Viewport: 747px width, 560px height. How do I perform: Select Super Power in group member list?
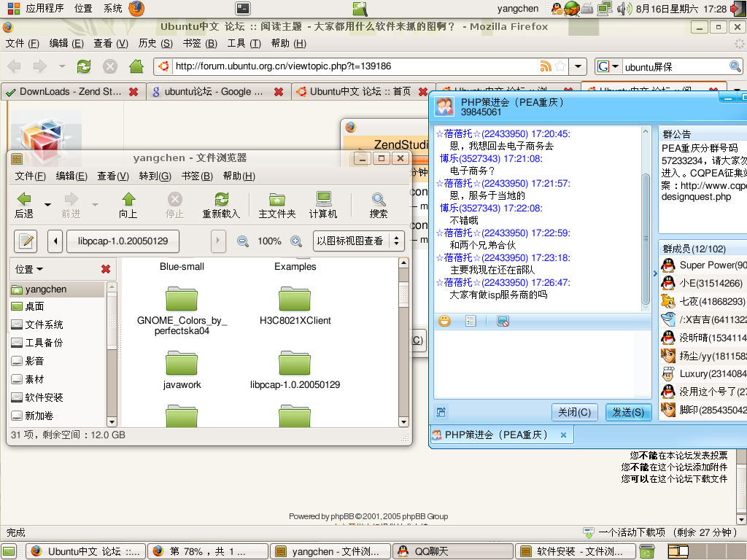pyautogui.click(x=704, y=265)
